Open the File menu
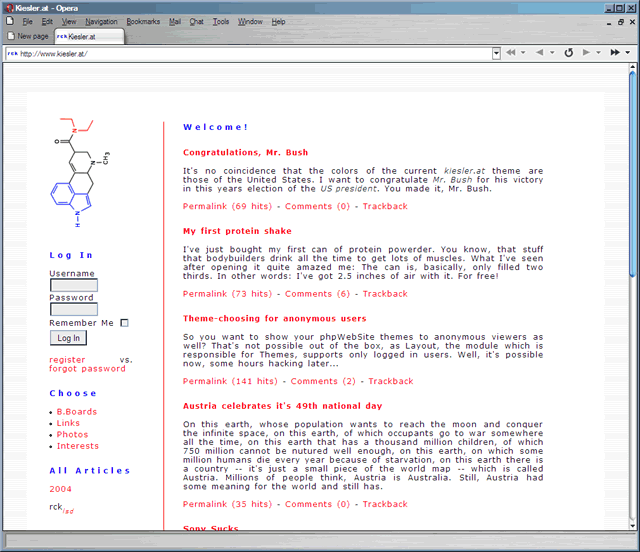640x552 pixels. coord(27,22)
